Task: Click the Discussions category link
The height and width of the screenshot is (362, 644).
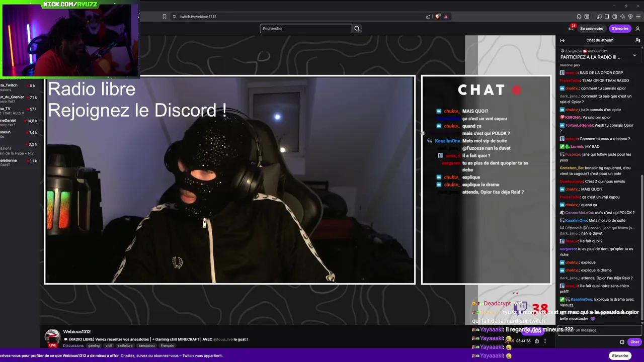Action: [x=73, y=346]
